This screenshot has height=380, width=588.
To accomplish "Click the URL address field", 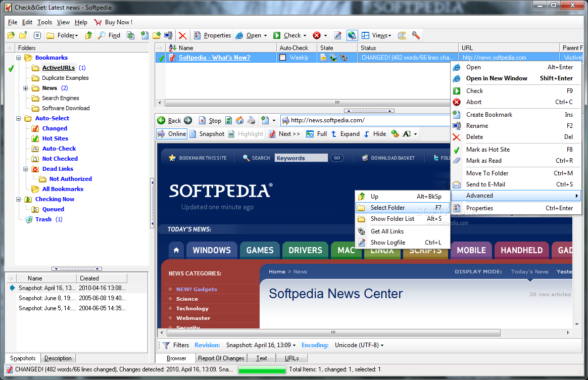I will (x=366, y=120).
